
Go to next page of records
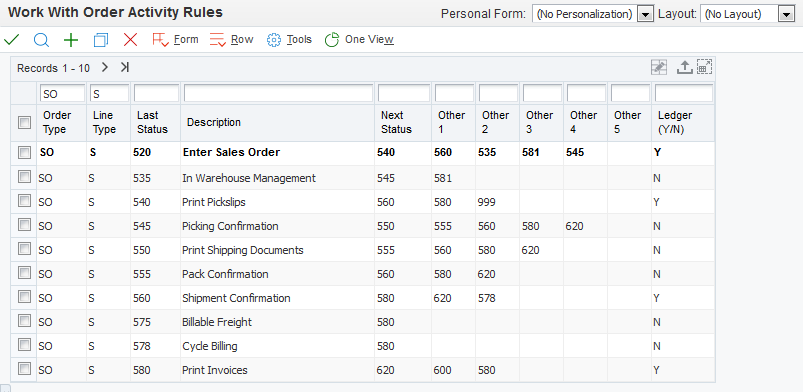click(x=104, y=67)
